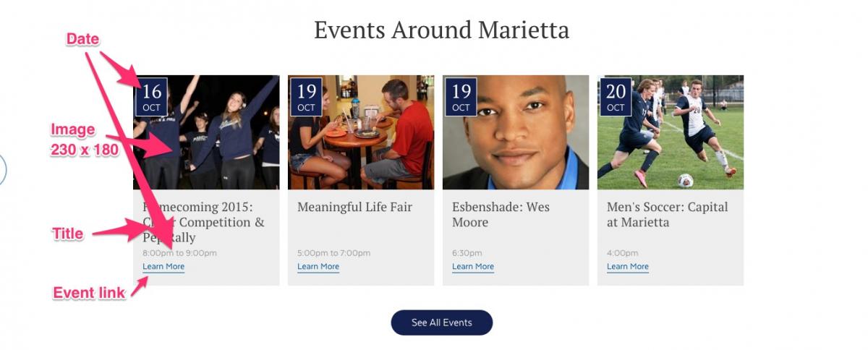The width and height of the screenshot is (868, 350).
Task: Open the Men's Soccer match image
Action: click(671, 132)
